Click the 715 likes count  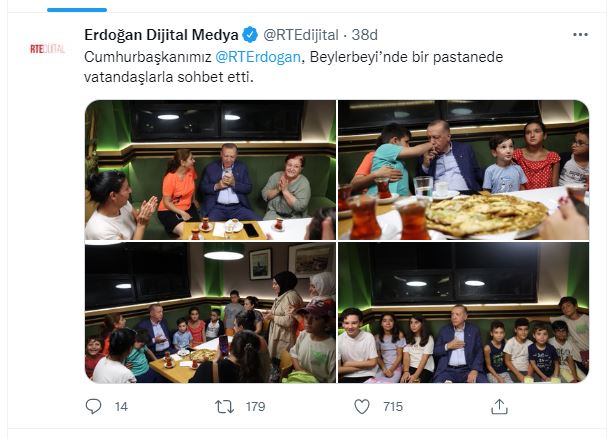(393, 406)
